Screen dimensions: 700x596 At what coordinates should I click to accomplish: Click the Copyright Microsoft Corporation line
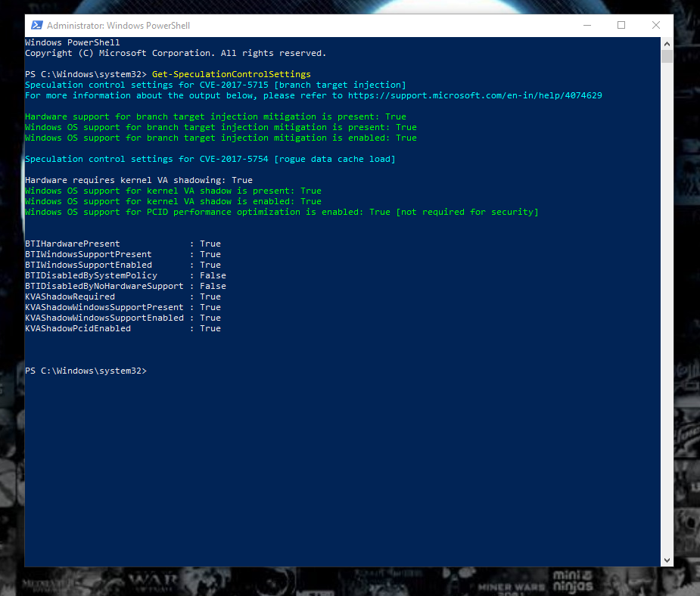[176, 53]
